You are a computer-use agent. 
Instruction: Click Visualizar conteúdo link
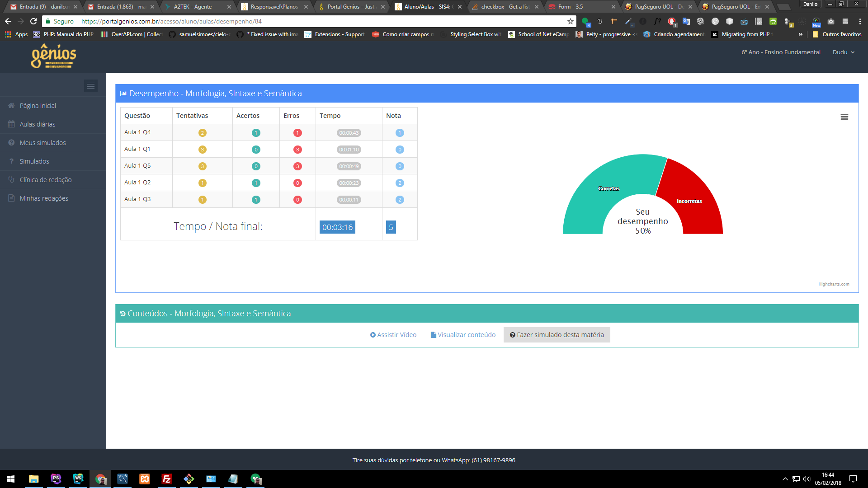(x=463, y=335)
